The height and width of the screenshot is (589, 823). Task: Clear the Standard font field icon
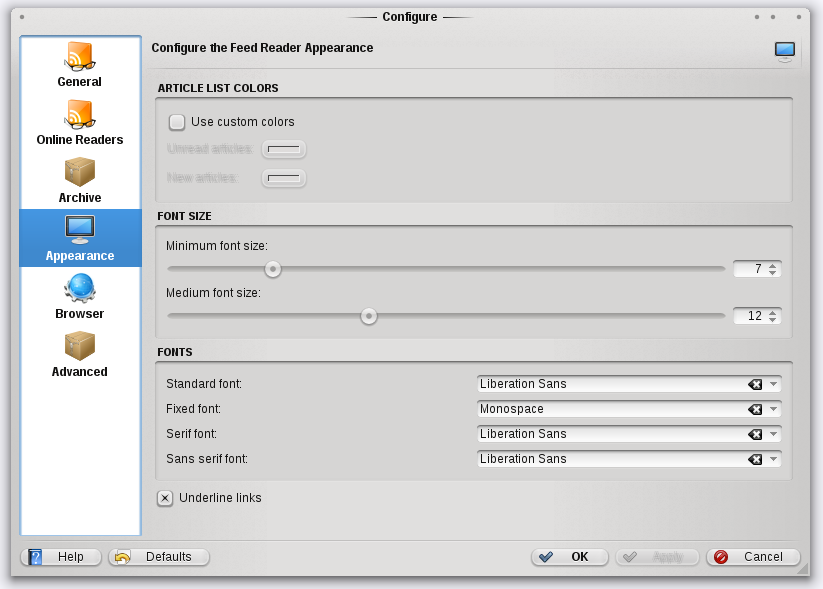pos(755,384)
